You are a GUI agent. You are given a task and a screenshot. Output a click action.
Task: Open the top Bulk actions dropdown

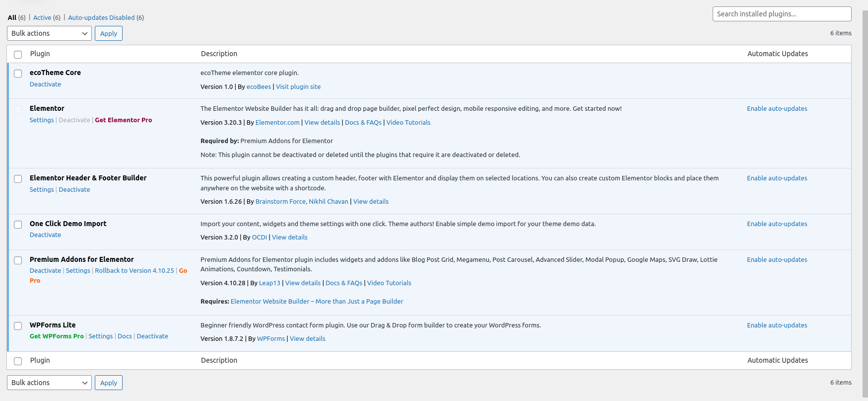(49, 33)
